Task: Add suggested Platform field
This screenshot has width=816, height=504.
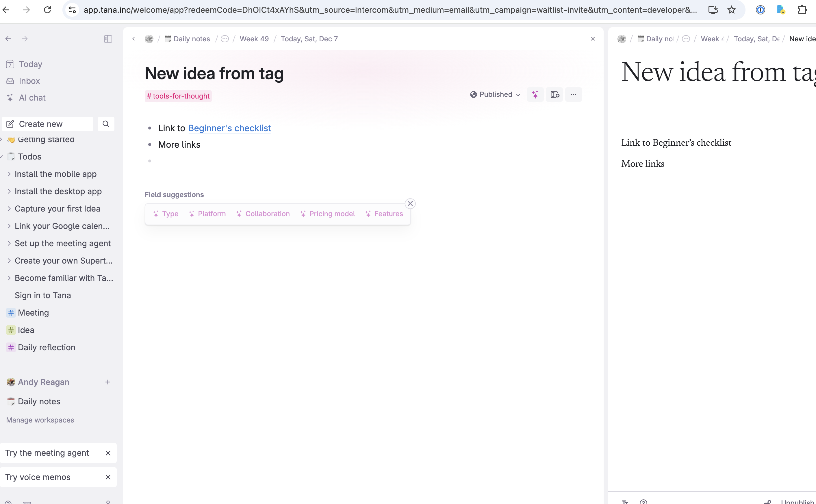Action: (x=207, y=214)
